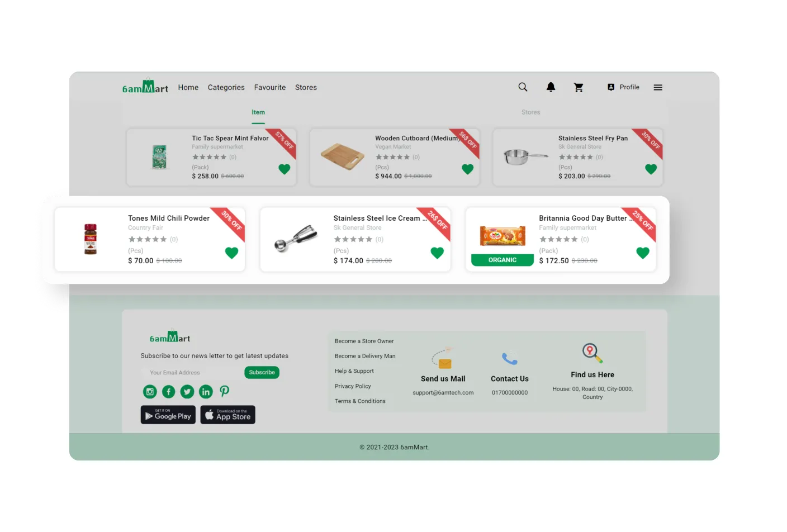Viewport: 787px width, 532px height.
Task: Open the shopping cart icon
Action: tap(579, 87)
